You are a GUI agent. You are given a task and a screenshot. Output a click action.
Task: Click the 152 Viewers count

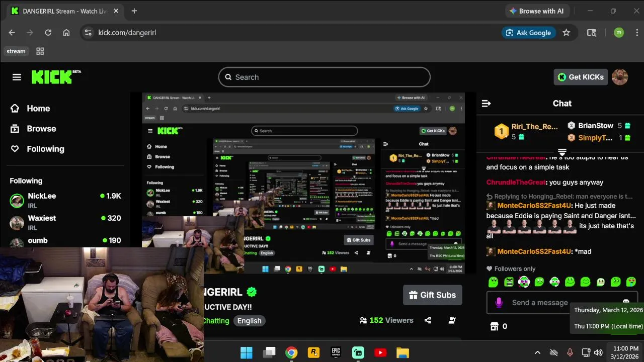[x=386, y=320]
